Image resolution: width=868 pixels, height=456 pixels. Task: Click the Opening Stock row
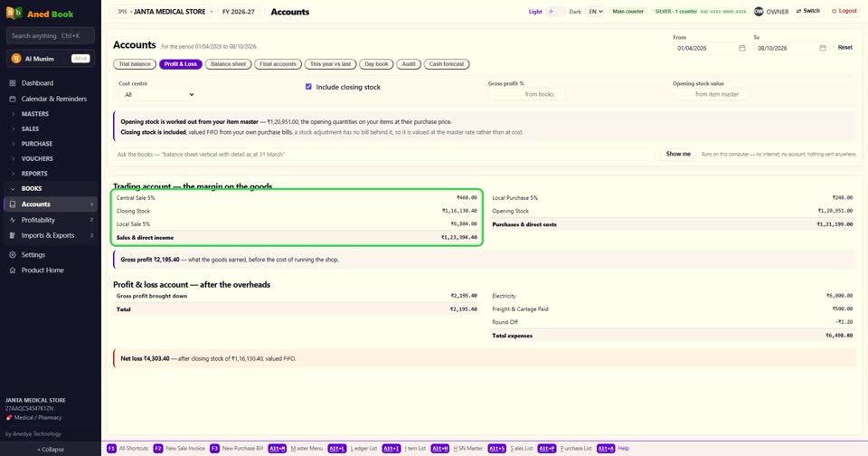tap(672, 211)
